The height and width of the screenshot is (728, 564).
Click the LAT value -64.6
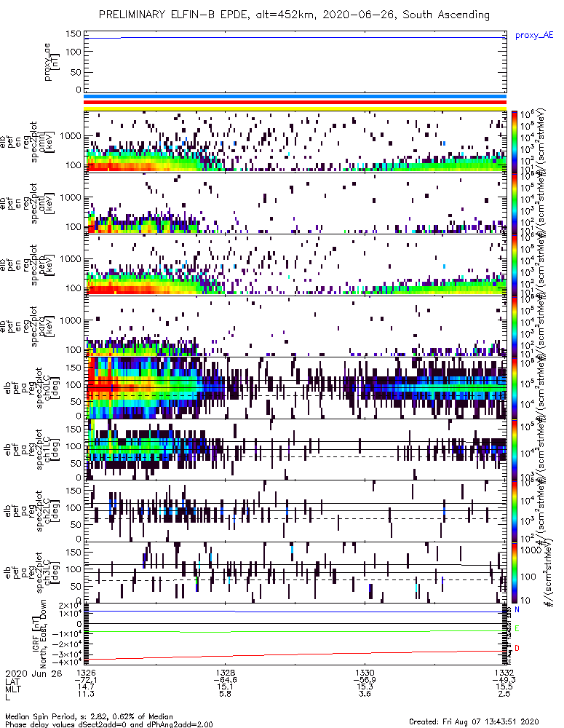click(x=225, y=680)
